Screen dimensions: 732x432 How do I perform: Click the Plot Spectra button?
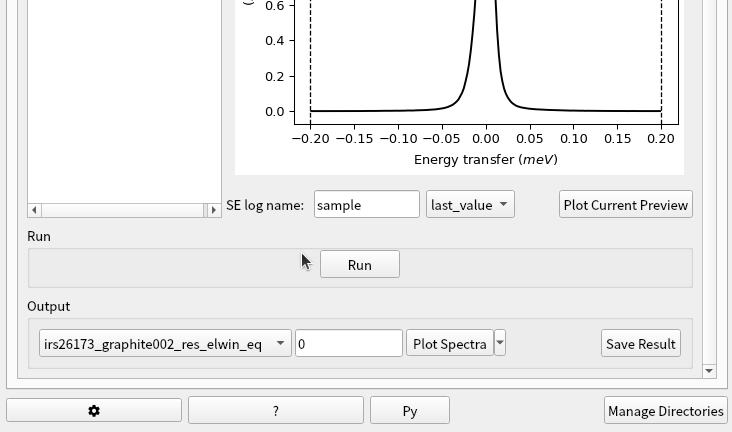[449, 344]
